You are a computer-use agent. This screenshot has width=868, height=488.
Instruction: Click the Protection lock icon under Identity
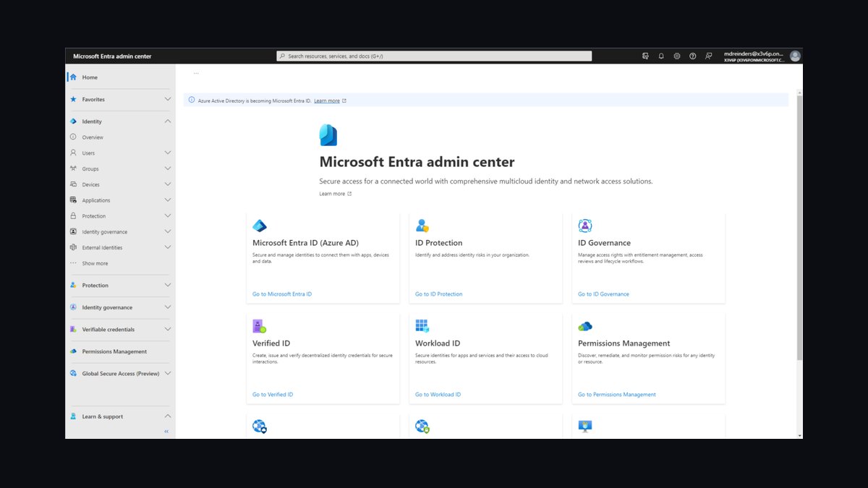73,216
